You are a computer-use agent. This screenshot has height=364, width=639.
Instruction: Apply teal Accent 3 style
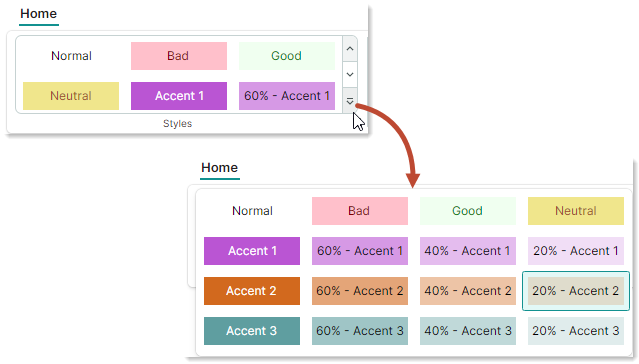coord(252,331)
